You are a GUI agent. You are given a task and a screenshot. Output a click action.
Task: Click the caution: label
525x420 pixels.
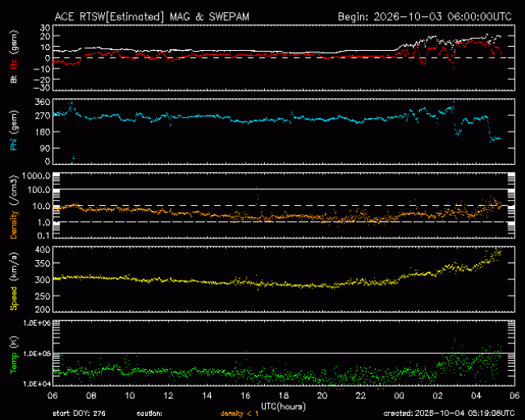(149, 414)
